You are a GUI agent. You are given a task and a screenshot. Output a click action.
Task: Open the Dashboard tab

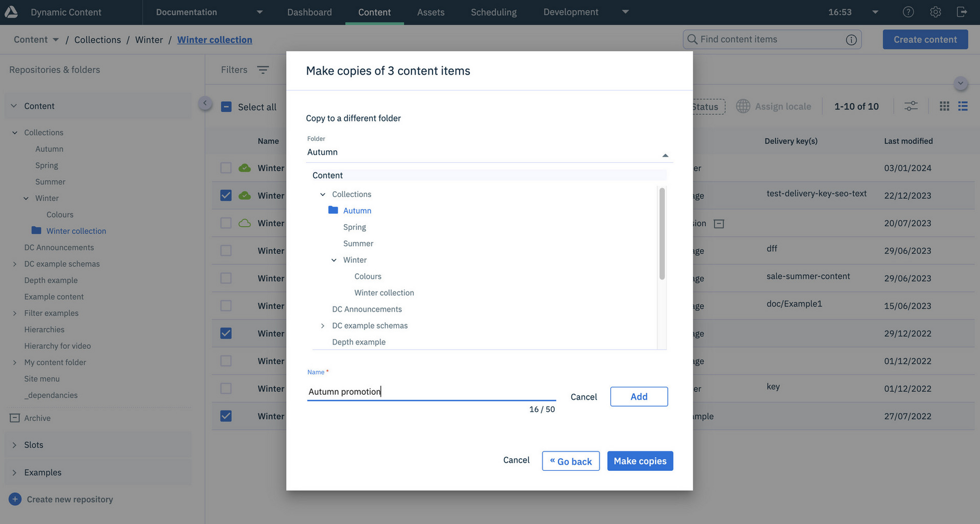pyautogui.click(x=309, y=12)
